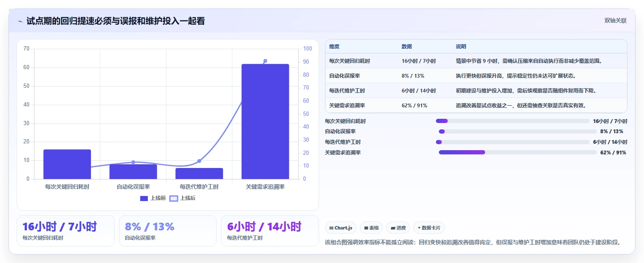Click the 100 tick on right axis
The image size is (644, 263).
(x=308, y=49)
